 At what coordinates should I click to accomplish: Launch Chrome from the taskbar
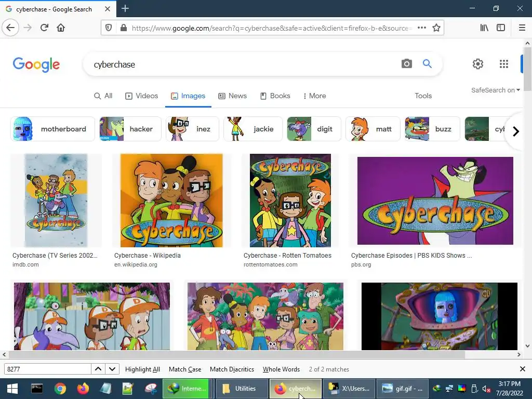point(60,389)
